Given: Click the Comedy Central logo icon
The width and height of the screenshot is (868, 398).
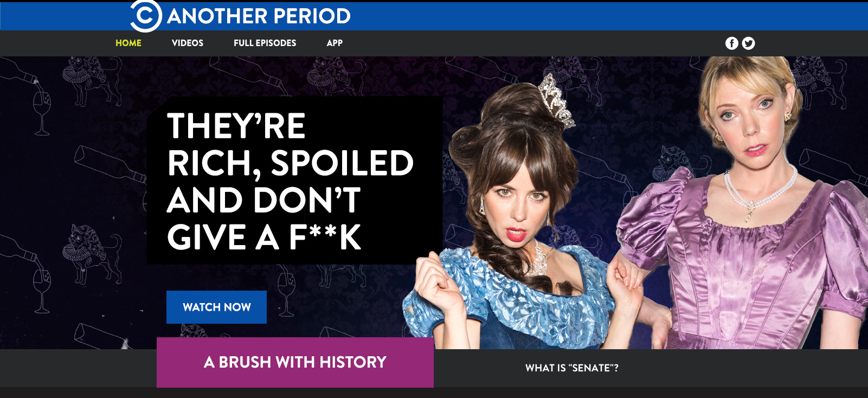Looking at the screenshot, I should tap(146, 16).
